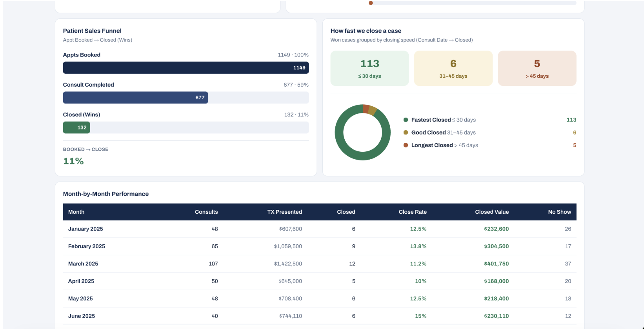Click the green Fastest Closed legend dot
This screenshot has width=644, height=331.
(406, 120)
